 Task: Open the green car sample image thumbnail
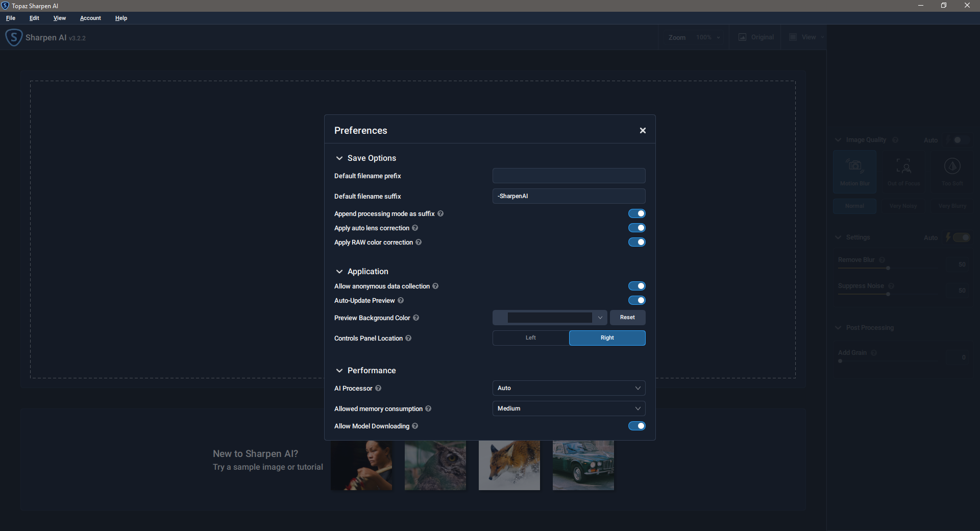583,465
